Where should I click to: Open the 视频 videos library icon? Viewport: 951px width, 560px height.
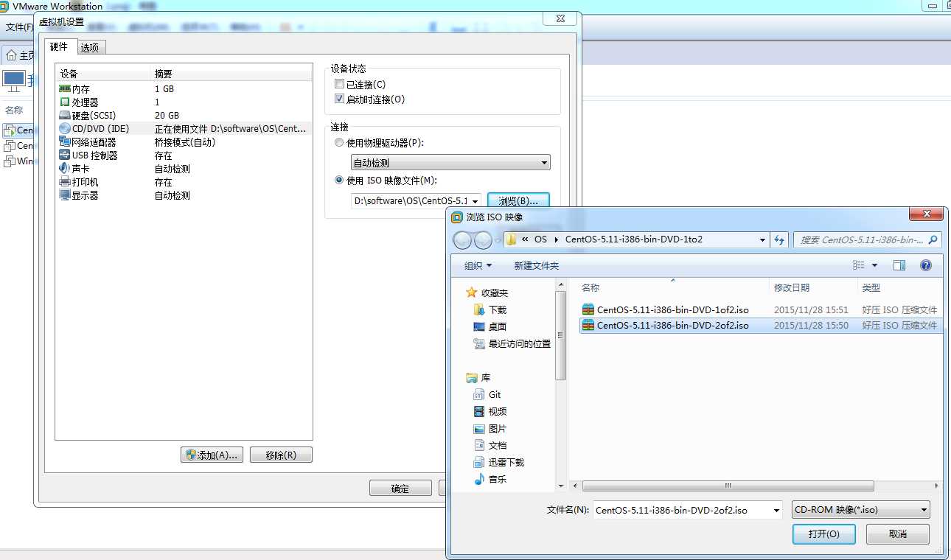[x=479, y=411]
